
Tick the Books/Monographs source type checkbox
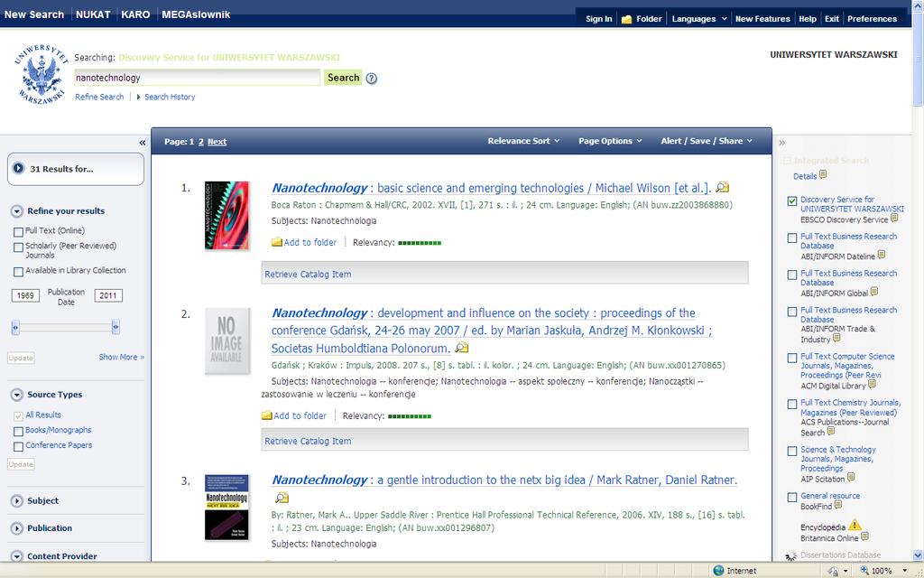[x=18, y=431]
